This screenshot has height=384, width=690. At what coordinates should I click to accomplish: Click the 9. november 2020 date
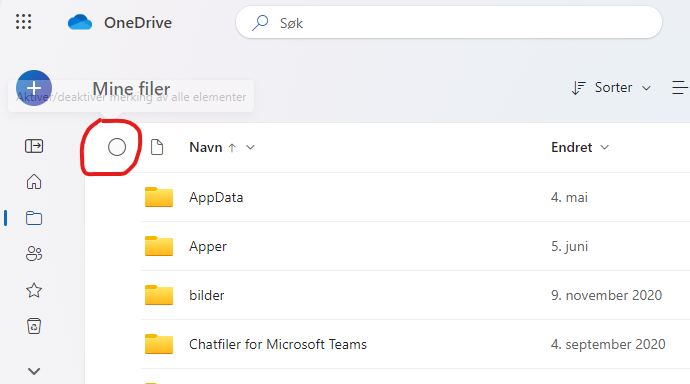606,295
